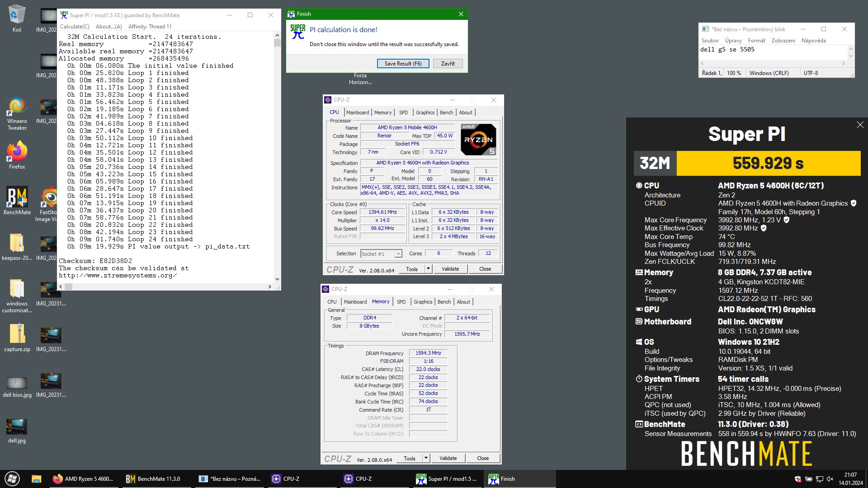Click into Notepad text 'dell g5 se 5505'

(x=727, y=50)
